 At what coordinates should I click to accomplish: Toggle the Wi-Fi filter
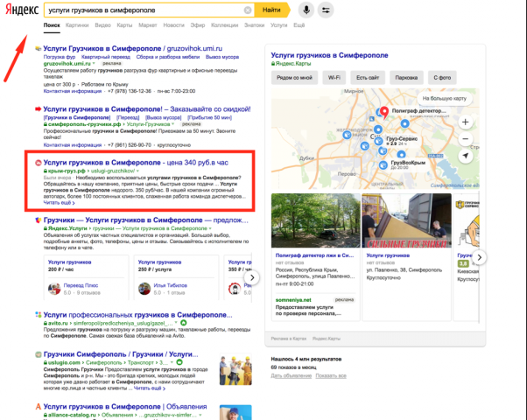(x=334, y=78)
